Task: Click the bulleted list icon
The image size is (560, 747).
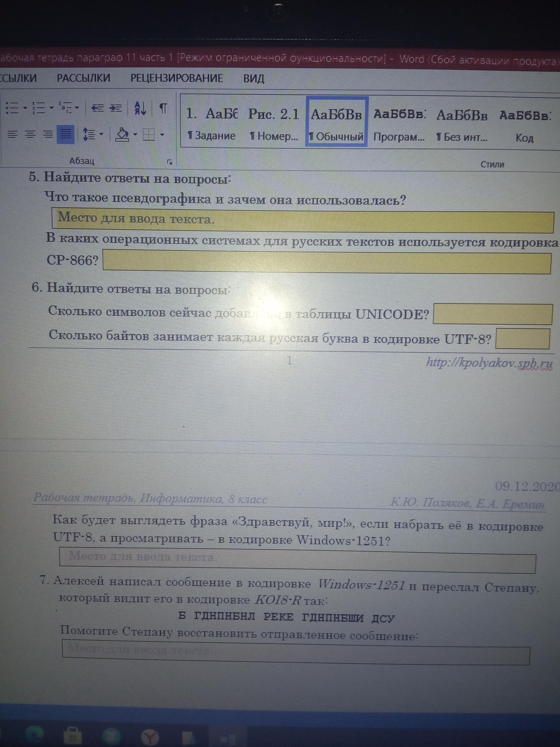Action: [x=12, y=108]
